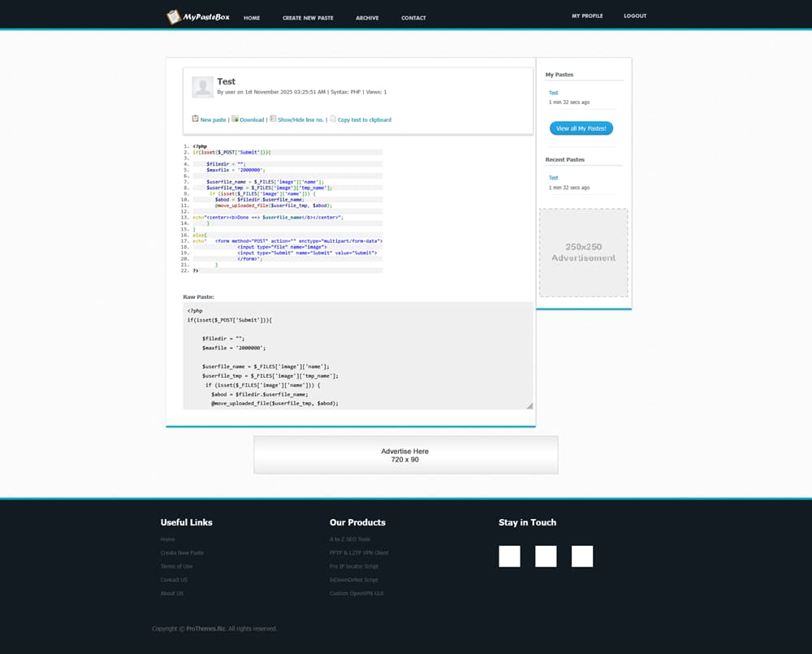The height and width of the screenshot is (654, 812).
Task: Open the Terms of Use footer link
Action: pyautogui.click(x=176, y=566)
